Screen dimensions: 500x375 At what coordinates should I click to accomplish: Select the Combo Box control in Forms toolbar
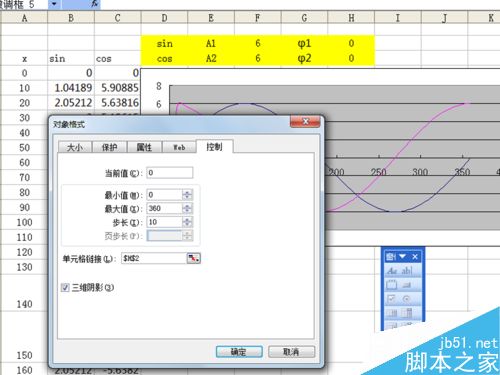click(x=407, y=313)
